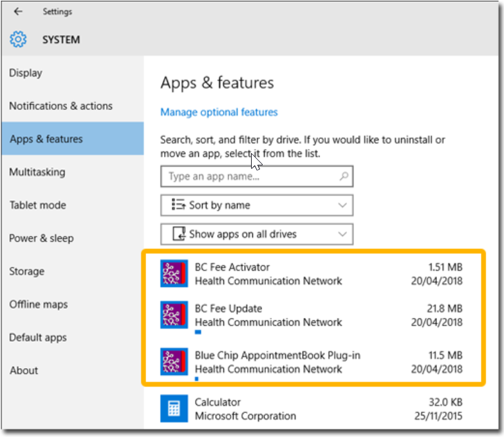Click the Calculator app icon
Image resolution: width=504 pixels, height=444 pixels.
click(174, 409)
